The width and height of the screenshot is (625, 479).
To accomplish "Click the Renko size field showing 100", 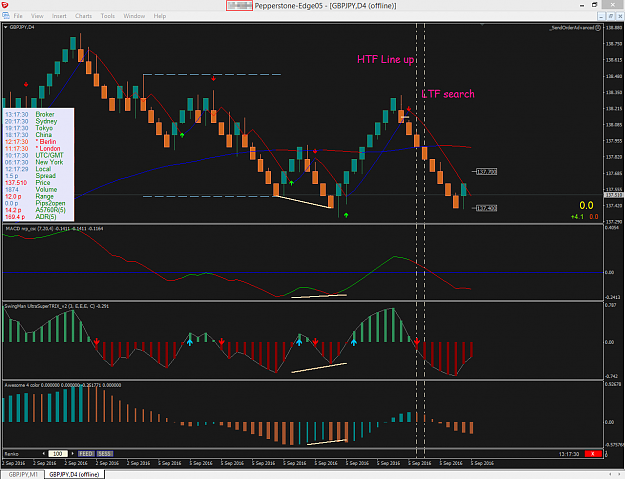I will [58, 453].
